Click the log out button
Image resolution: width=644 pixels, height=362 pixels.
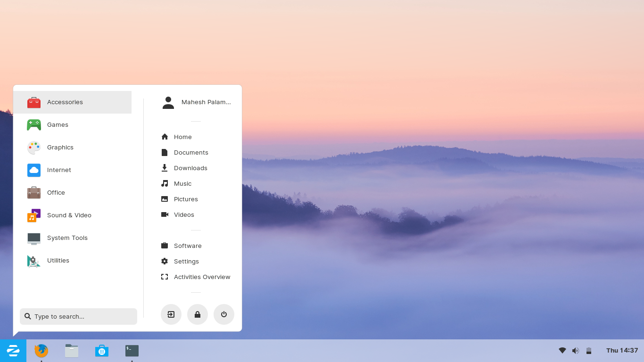(171, 314)
